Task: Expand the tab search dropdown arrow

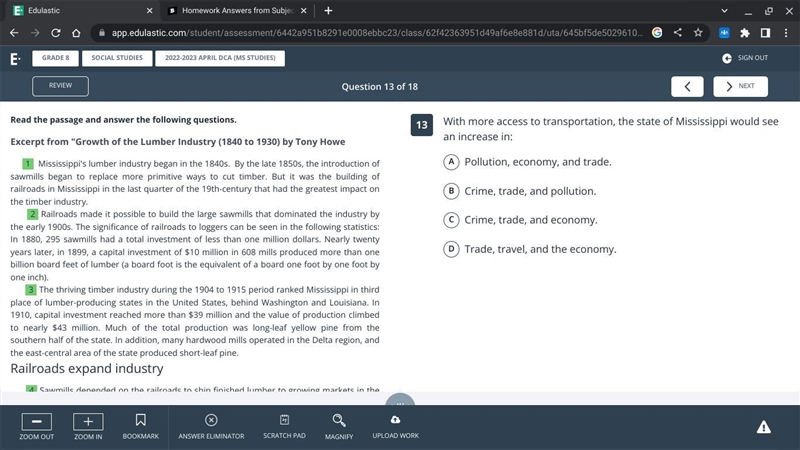Action: [724, 10]
